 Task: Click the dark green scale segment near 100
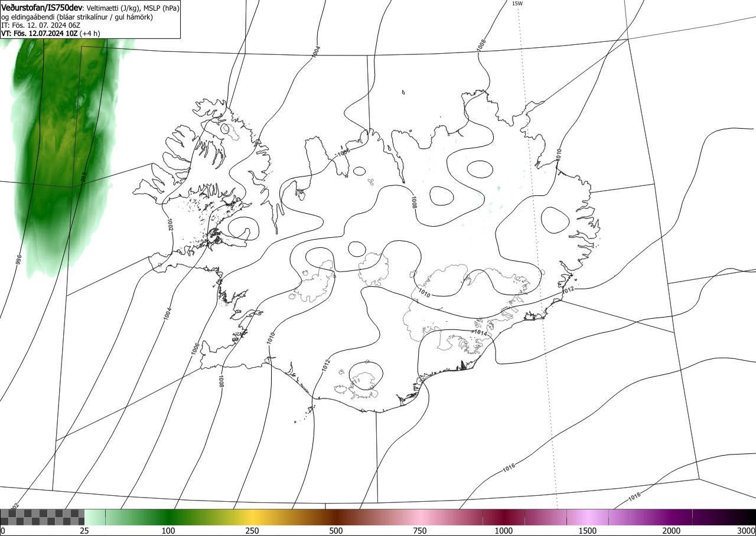pyautogui.click(x=168, y=517)
